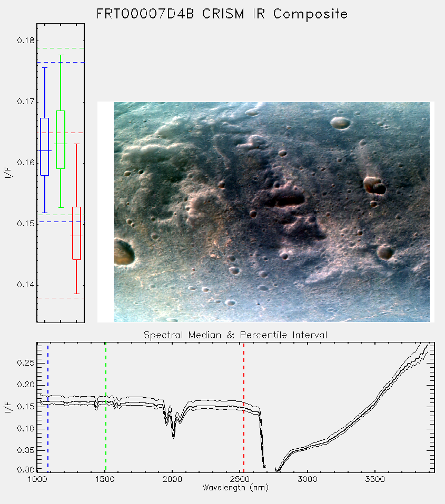
Task: Select the blue box in boxplot
Action: click(x=44, y=147)
